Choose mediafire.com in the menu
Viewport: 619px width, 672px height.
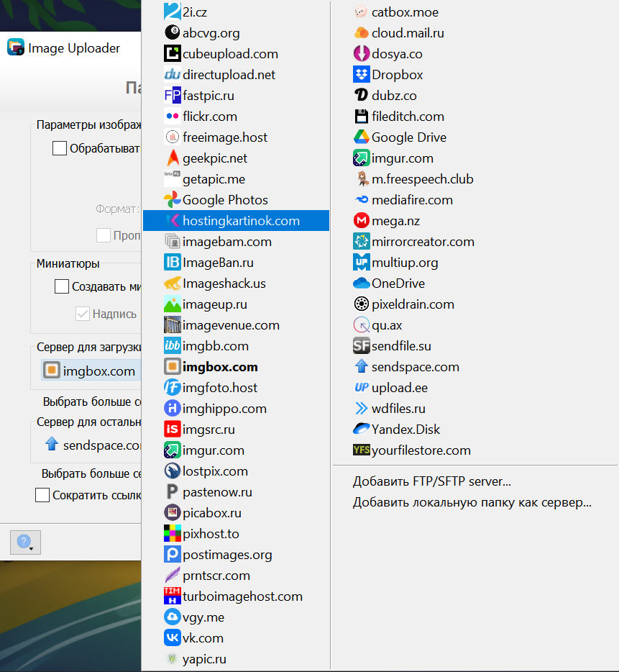[x=475, y=200]
